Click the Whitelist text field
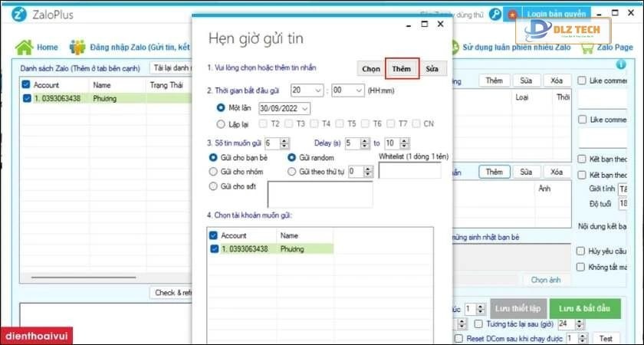644x345 pixels. pyautogui.click(x=409, y=170)
